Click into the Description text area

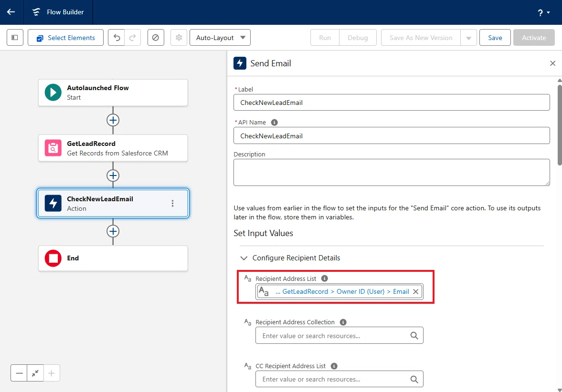tap(392, 173)
